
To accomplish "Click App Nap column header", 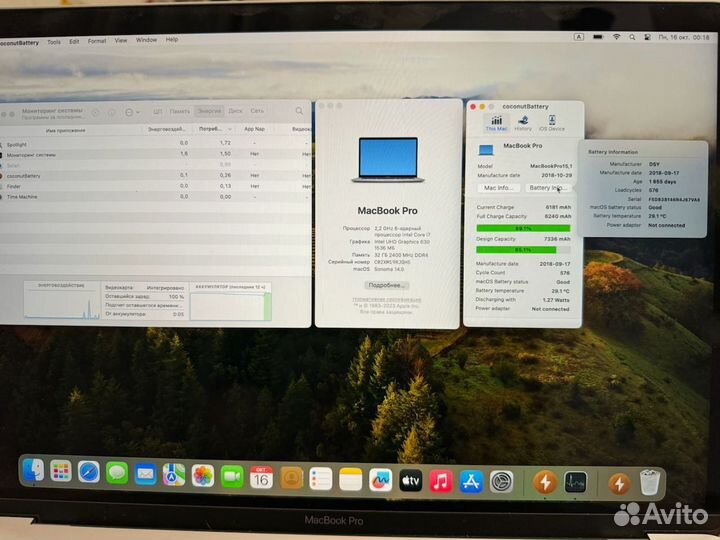I will 254,129.
